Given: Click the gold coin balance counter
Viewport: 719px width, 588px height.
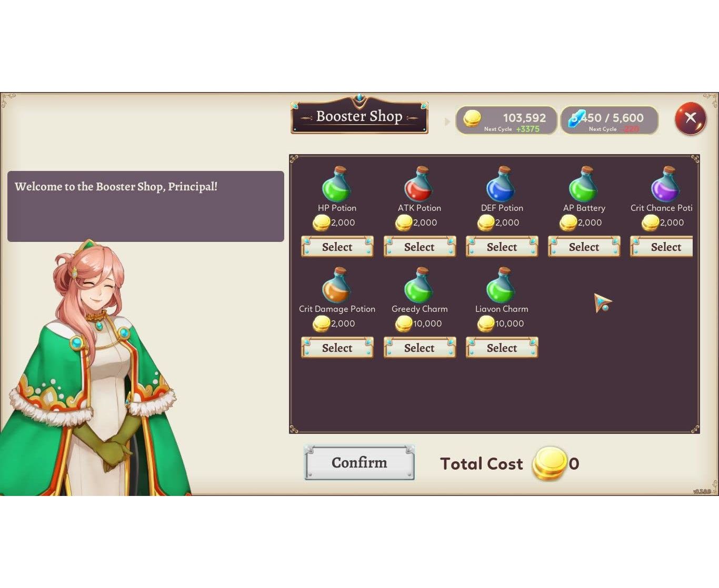Looking at the screenshot, I should point(506,120).
